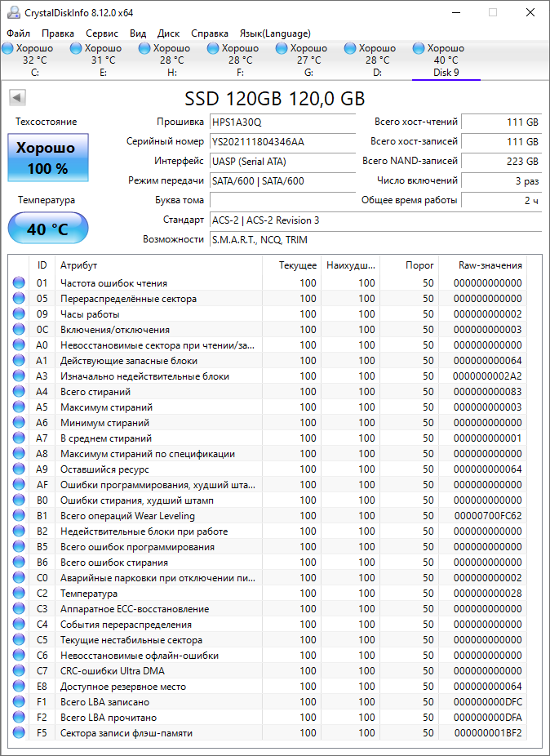
Task: Select the Перераспределённые сектора row
Action: point(268,299)
